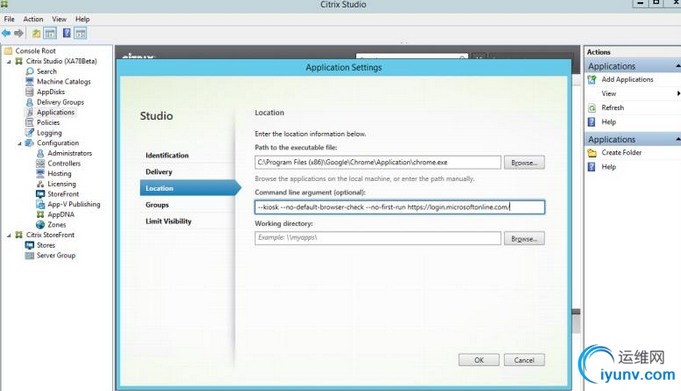The width and height of the screenshot is (681, 391).
Task: Click the Delivery Groups icon
Action: coord(30,102)
